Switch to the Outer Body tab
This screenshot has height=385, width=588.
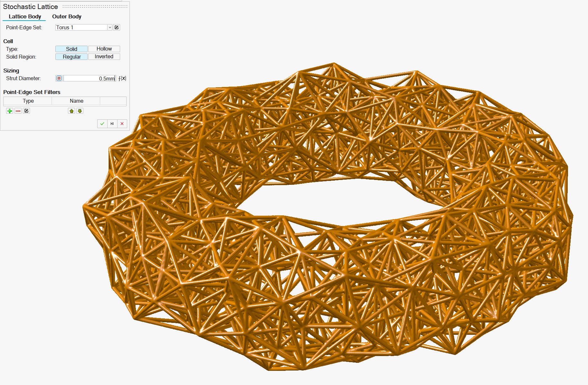[x=67, y=16]
